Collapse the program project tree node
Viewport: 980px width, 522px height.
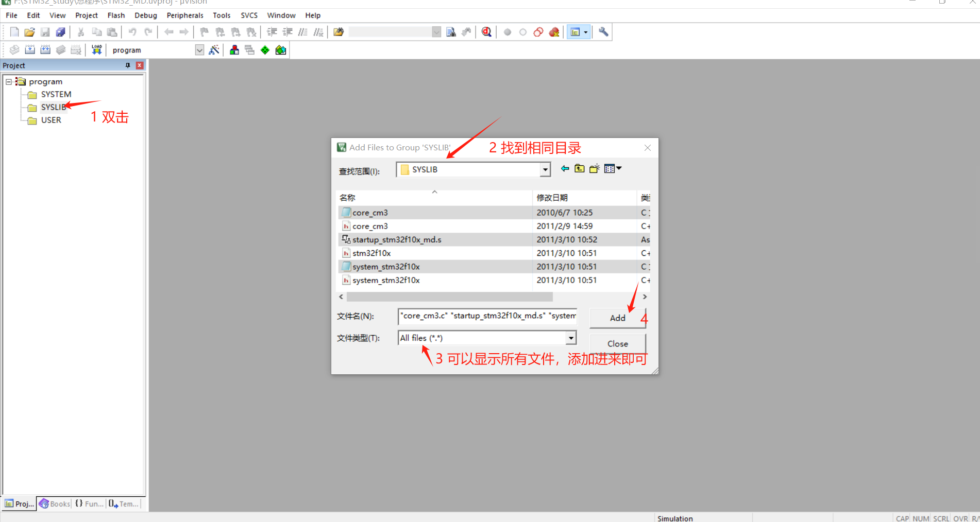point(9,81)
